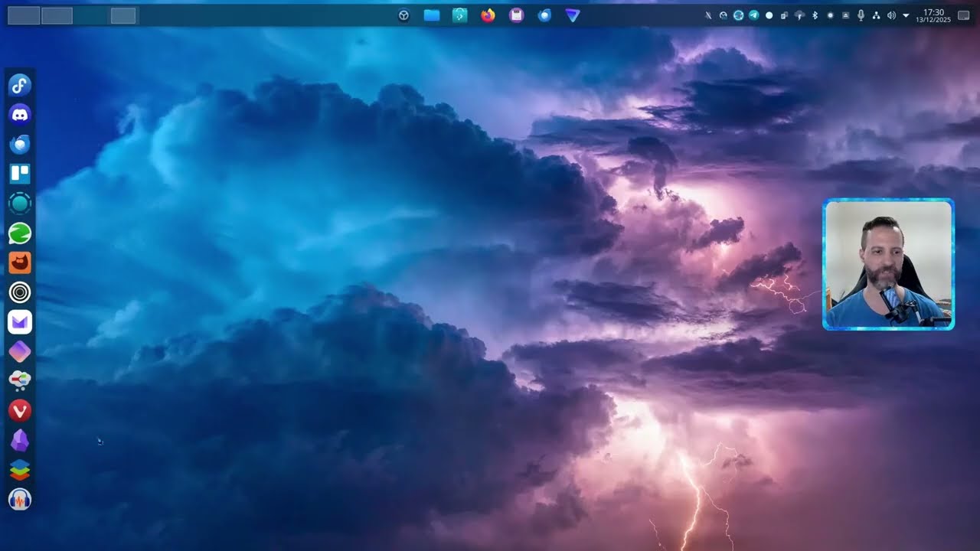
Task: Open the Fedora logo icon in the dock
Action: click(x=20, y=85)
